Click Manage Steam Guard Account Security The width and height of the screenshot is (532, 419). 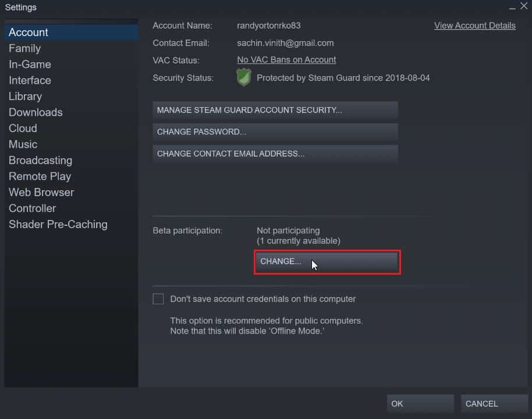pyautogui.click(x=275, y=110)
